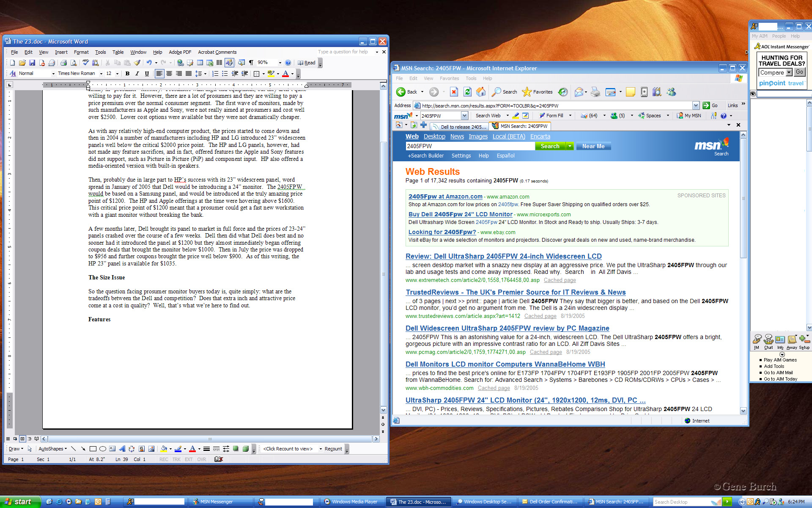Expand the IE address bar dropdown
This screenshot has width=812, height=508.
(696, 105)
